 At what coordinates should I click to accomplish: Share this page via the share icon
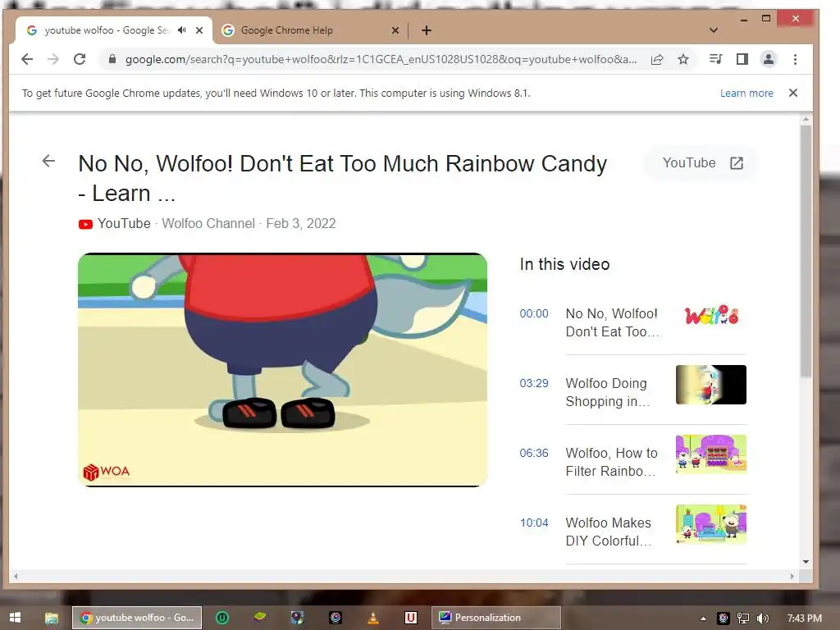tap(657, 59)
